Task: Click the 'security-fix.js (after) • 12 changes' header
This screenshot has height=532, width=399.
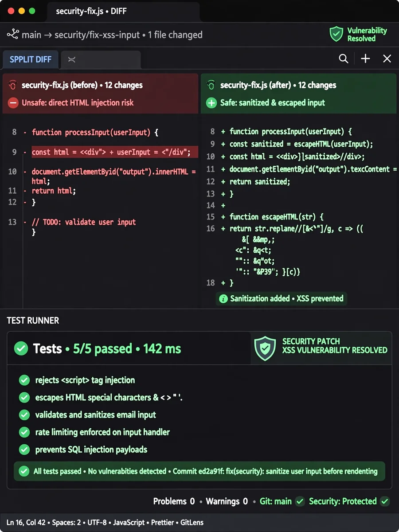Action: point(278,85)
